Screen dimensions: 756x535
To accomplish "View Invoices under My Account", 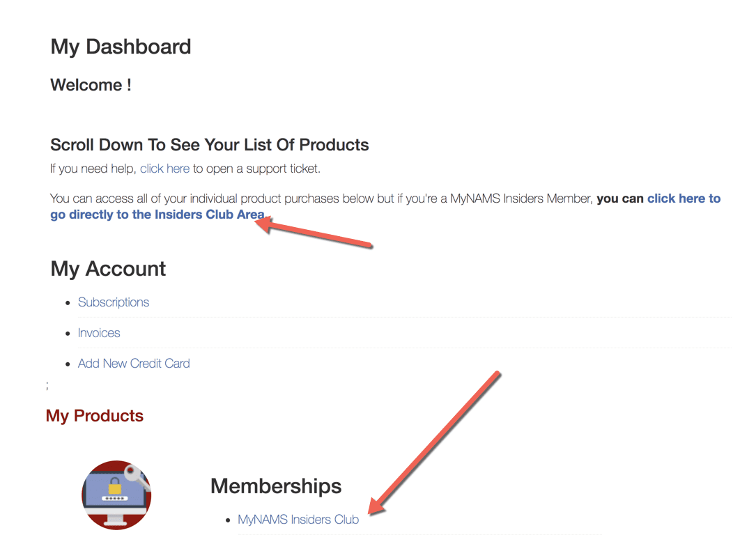I will [99, 333].
